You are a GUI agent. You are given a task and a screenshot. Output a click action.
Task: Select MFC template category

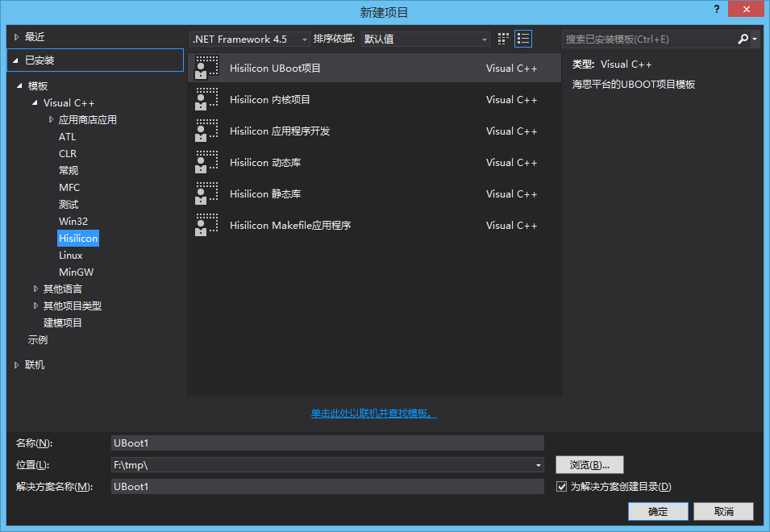pos(69,188)
